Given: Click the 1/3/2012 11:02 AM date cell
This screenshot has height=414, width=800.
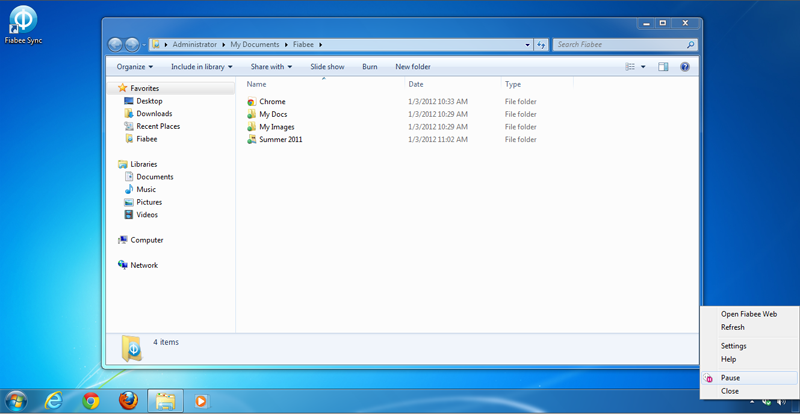Looking at the screenshot, I should point(438,139).
